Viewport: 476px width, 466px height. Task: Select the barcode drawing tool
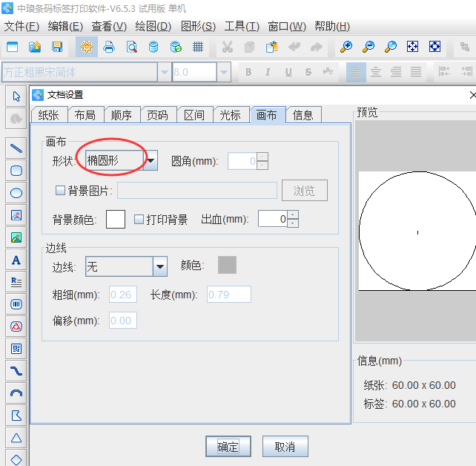coord(16,304)
